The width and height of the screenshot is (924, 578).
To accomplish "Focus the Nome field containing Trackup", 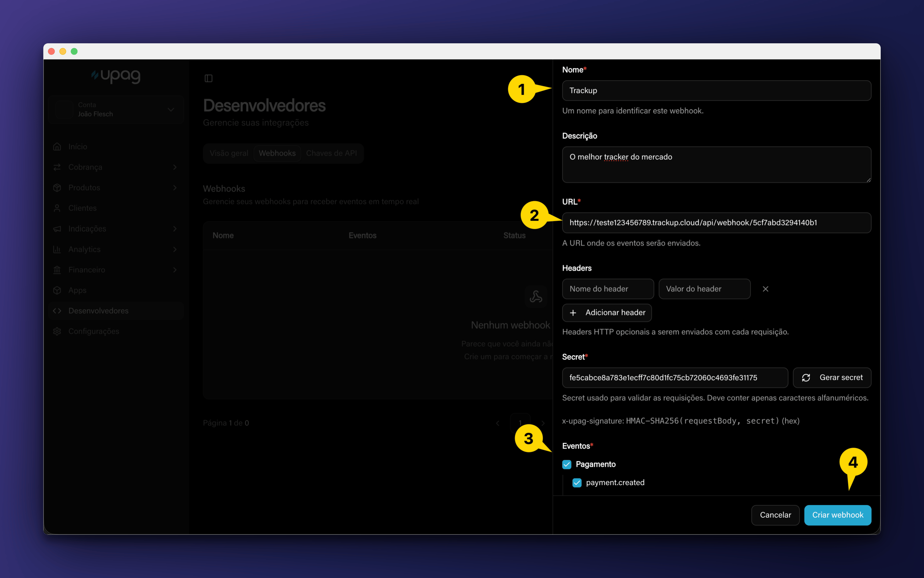I will (x=716, y=91).
